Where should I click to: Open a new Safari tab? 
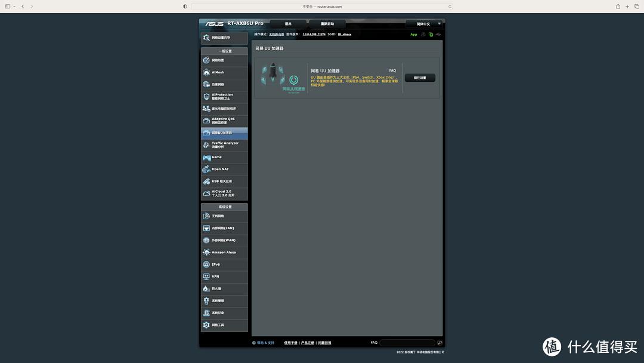[x=627, y=7]
